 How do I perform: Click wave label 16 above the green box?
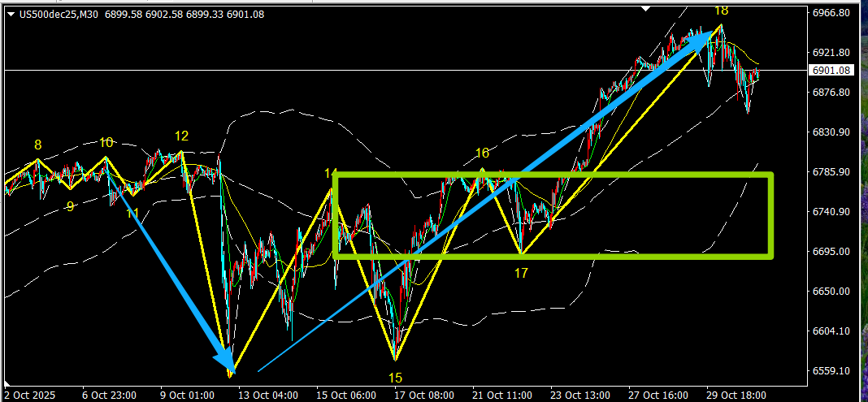pos(482,153)
